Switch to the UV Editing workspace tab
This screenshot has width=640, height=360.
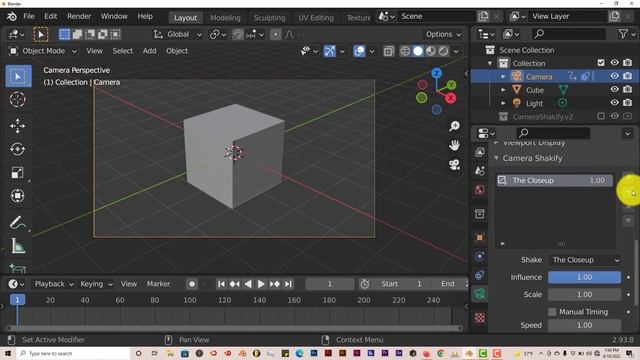pyautogui.click(x=316, y=18)
